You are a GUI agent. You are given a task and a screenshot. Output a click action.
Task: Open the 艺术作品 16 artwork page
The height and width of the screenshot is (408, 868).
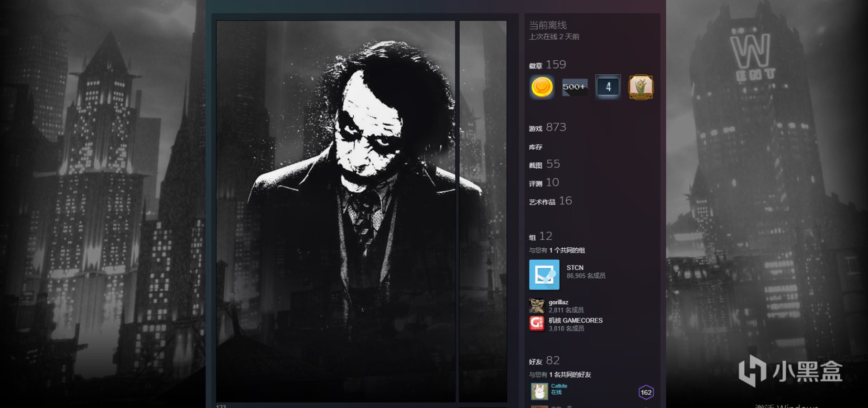click(550, 201)
